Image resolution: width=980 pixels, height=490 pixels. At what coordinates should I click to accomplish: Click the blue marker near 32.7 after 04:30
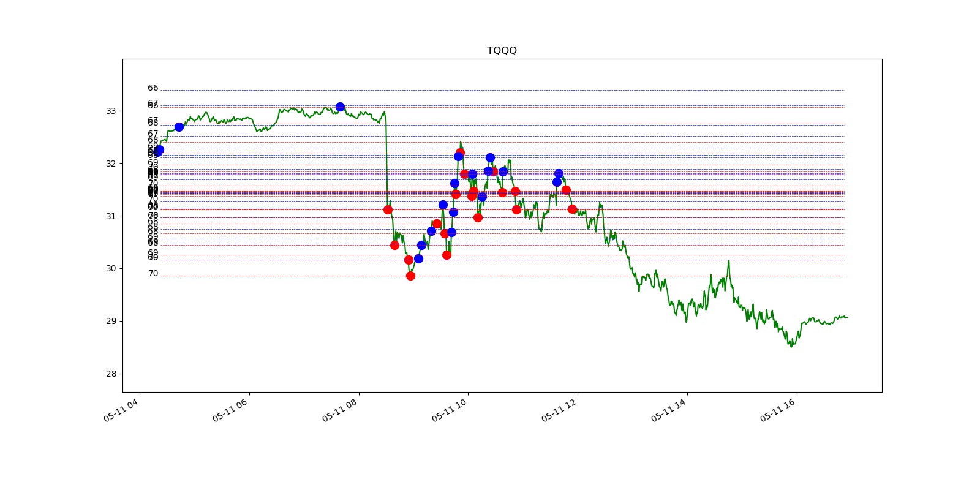(179, 127)
